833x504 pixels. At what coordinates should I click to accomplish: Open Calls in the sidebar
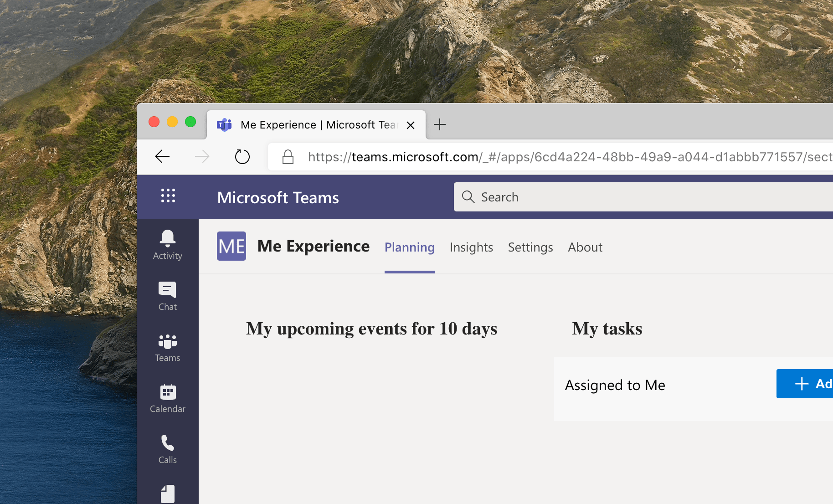pos(168,449)
